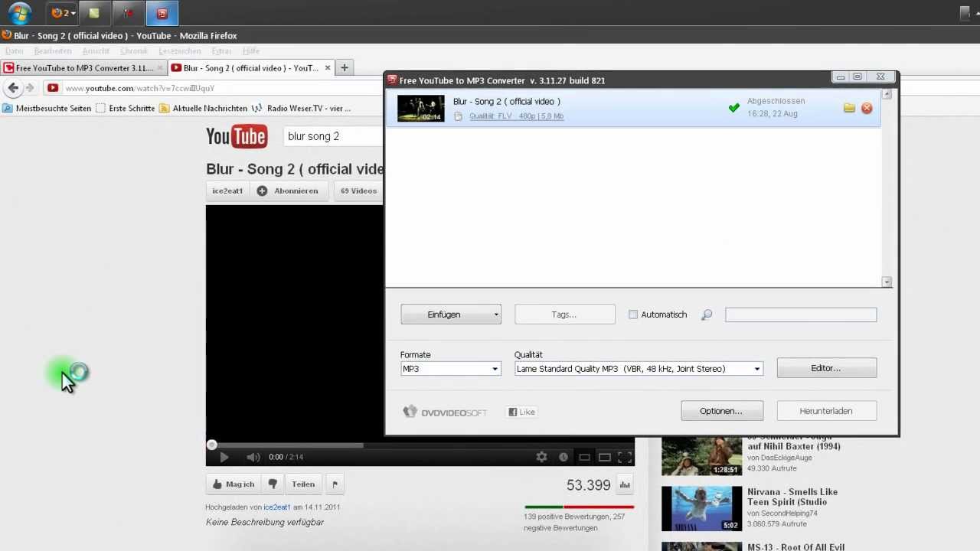Viewport: 980px width, 551px height.
Task: Open the Ansicht menu in Firefox
Action: [x=96, y=51]
